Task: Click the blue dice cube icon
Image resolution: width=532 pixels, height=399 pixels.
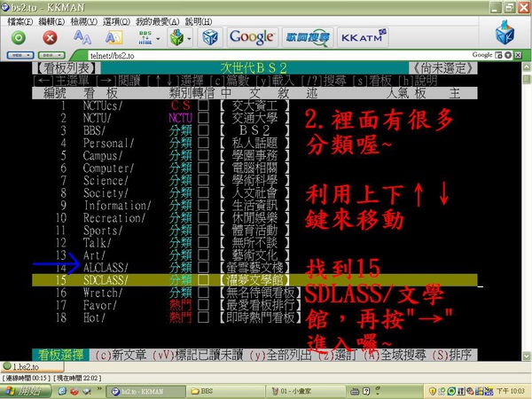Action: 210,37
